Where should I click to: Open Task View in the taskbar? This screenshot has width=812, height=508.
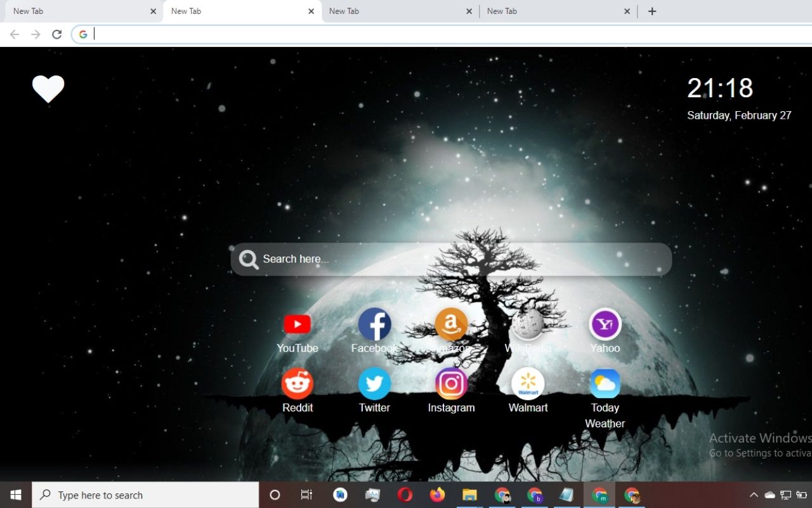(306, 495)
